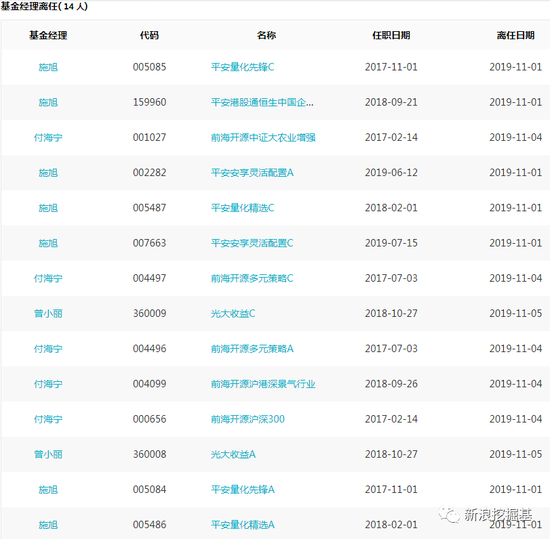Open fund link 前海开源沪港深景气行业
Screen dimensions: 550x539
(263, 384)
